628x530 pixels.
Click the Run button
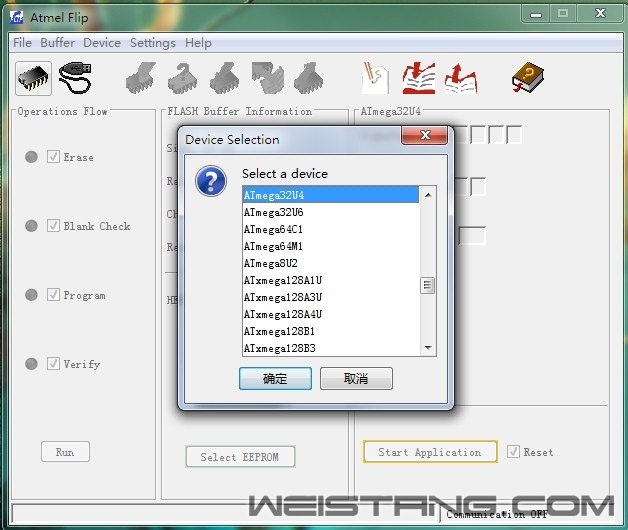tap(65, 452)
